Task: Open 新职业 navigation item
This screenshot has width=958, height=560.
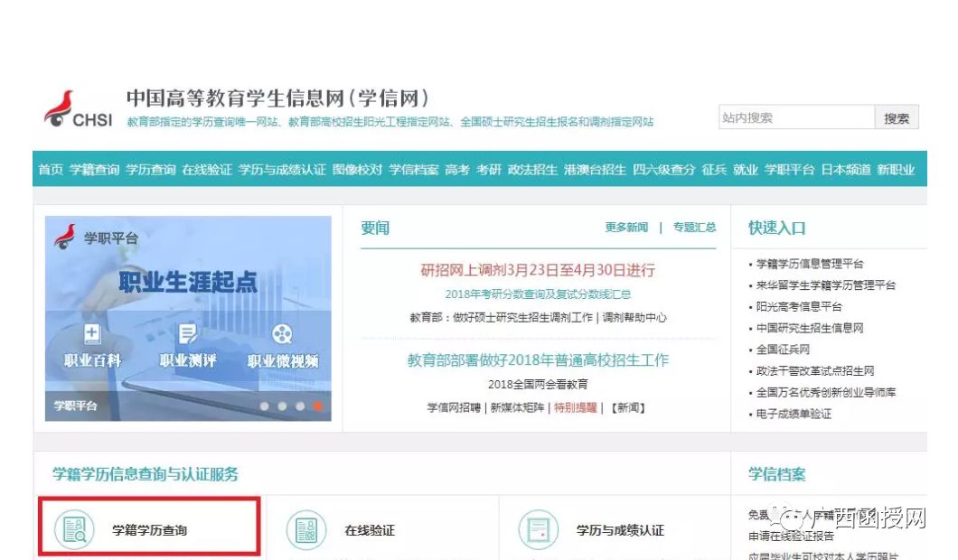Action: [896, 169]
